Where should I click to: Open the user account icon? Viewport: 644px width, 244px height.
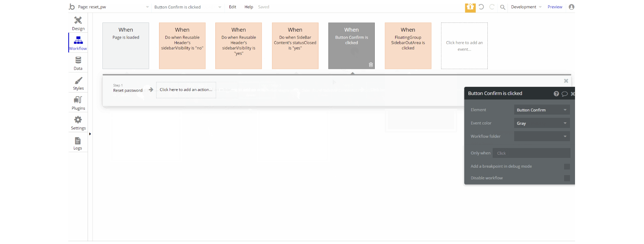[x=572, y=7]
